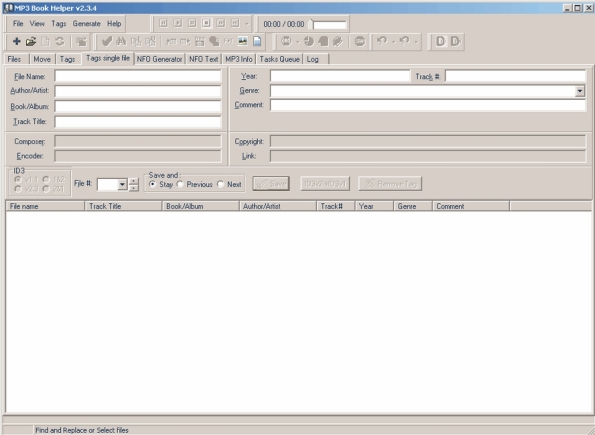Click the pause button in player toolbar
The width and height of the screenshot is (595, 435).
point(192,23)
